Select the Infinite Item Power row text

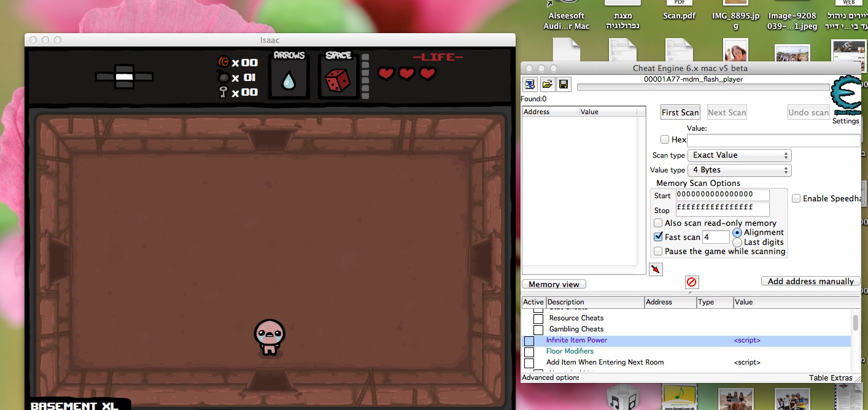[576, 340]
